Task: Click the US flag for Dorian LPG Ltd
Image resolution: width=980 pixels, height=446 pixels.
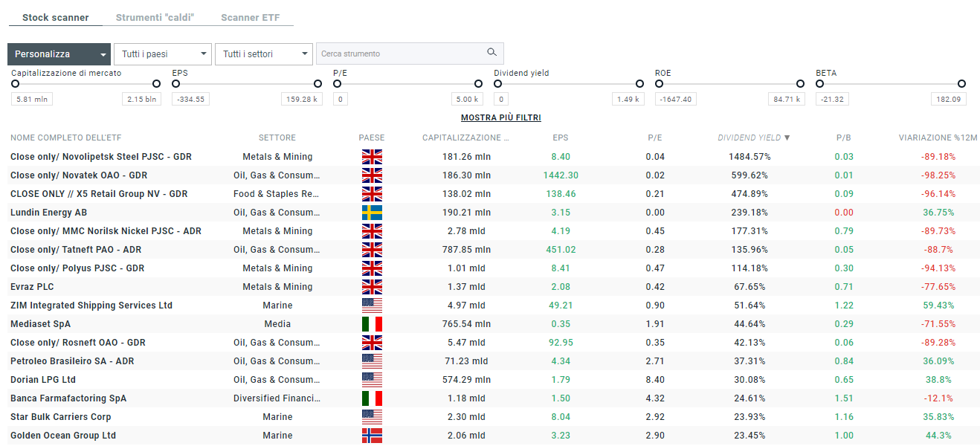Action: (x=372, y=380)
